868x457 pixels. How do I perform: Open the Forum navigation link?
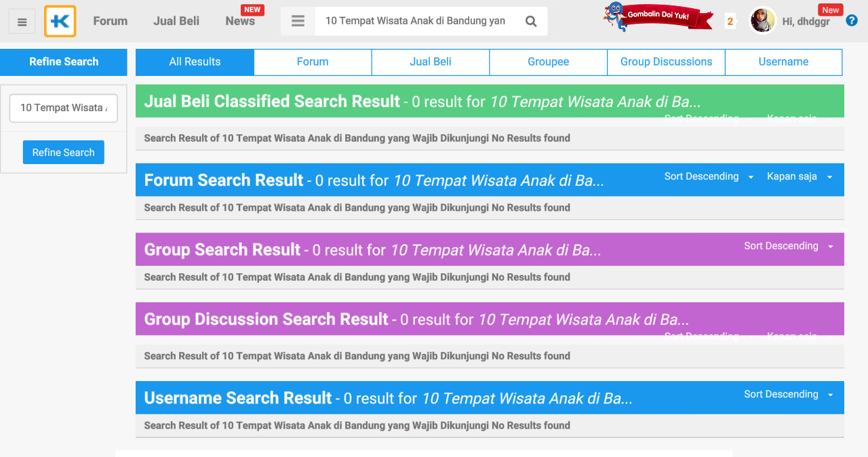point(111,21)
